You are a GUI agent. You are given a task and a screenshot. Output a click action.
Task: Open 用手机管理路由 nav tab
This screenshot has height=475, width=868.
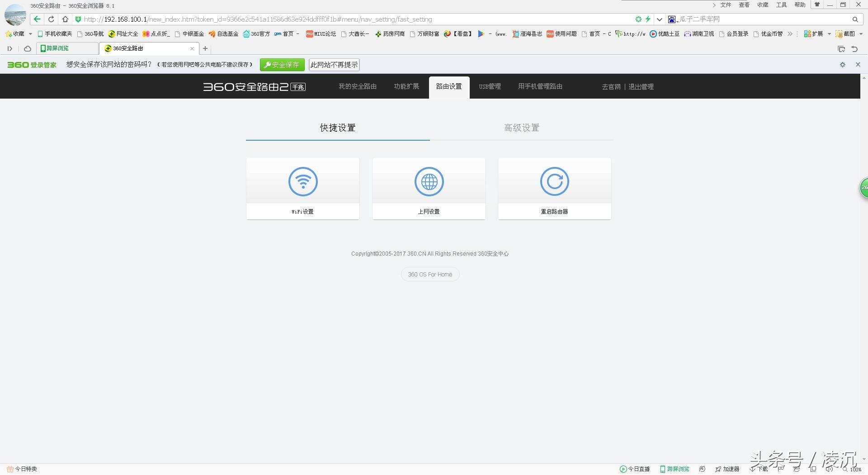(x=540, y=86)
